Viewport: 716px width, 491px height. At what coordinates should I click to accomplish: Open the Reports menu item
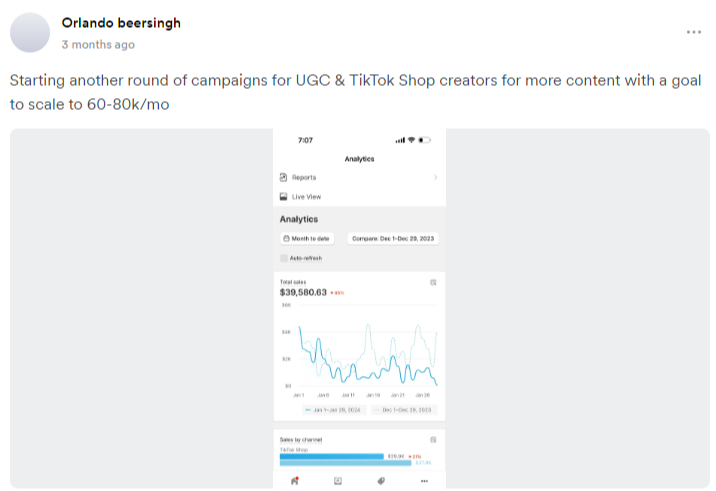[x=304, y=177]
